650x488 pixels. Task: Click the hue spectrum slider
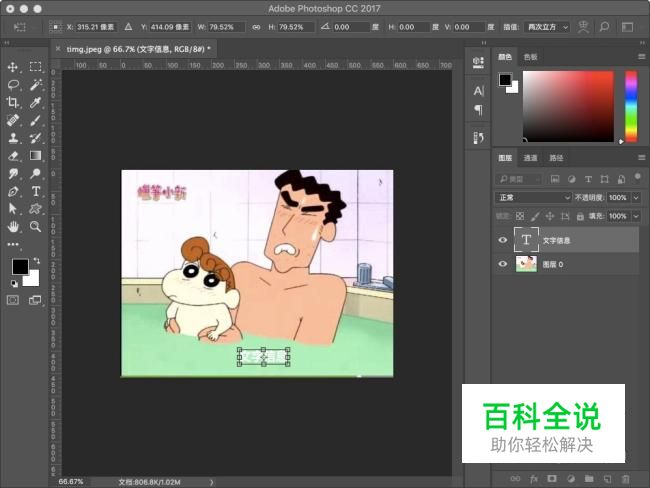(631, 106)
